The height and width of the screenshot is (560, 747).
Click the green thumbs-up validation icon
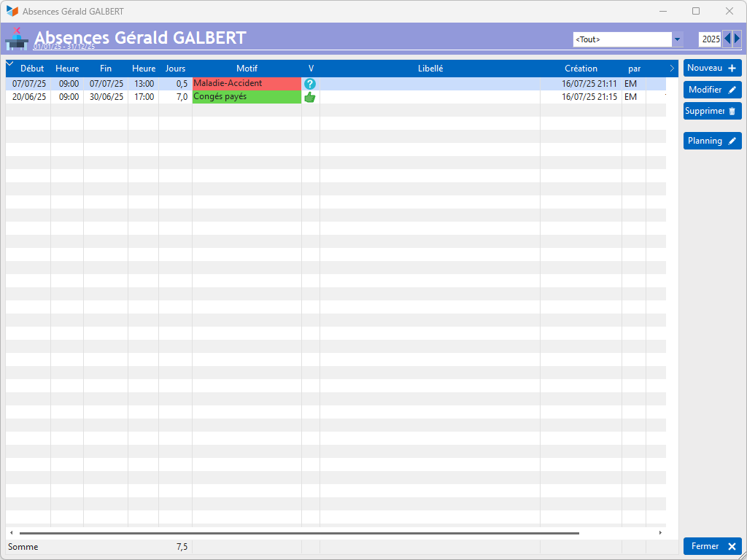point(310,97)
